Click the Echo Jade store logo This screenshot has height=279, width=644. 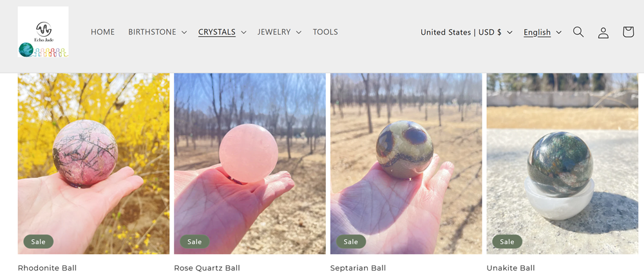(43, 32)
